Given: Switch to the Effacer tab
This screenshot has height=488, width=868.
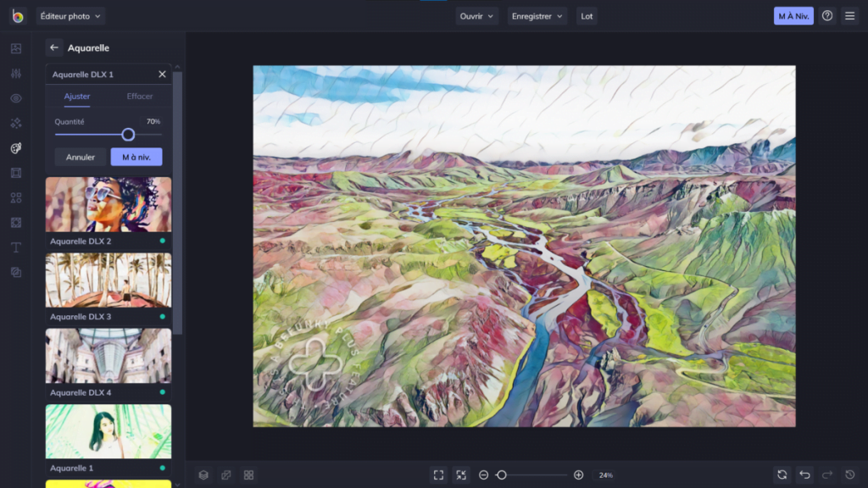Looking at the screenshot, I should (x=140, y=97).
